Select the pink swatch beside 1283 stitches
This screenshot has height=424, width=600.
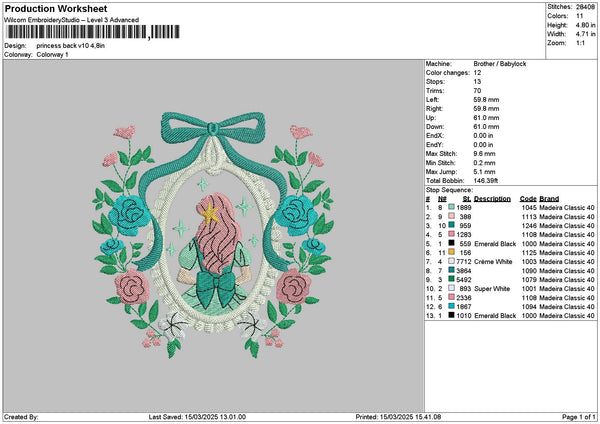pyautogui.click(x=451, y=235)
